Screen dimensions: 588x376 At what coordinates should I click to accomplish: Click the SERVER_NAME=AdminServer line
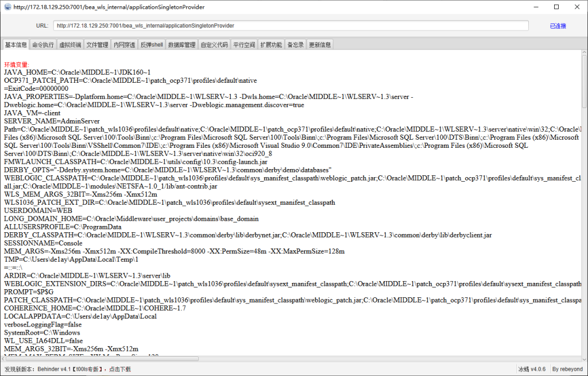tap(52, 121)
